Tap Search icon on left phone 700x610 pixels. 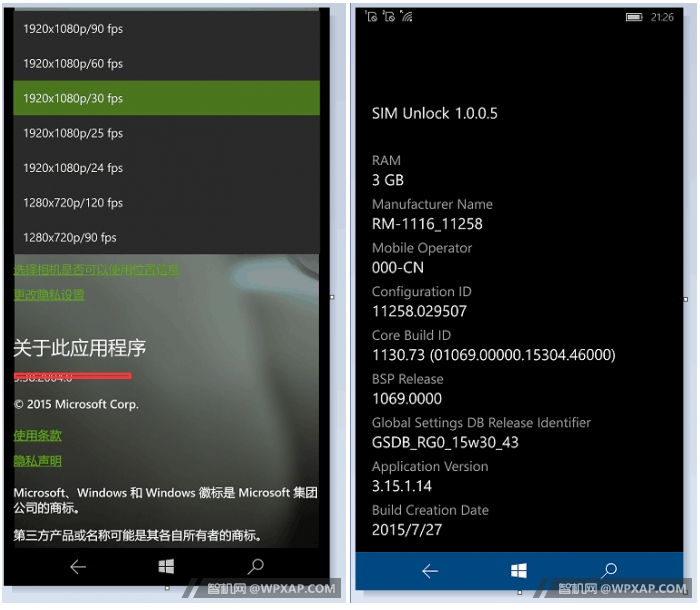[x=256, y=566]
